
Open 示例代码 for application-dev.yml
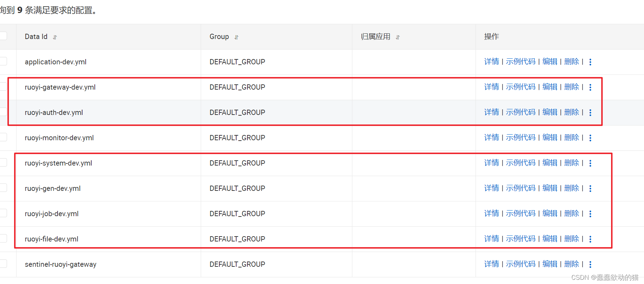[520, 62]
